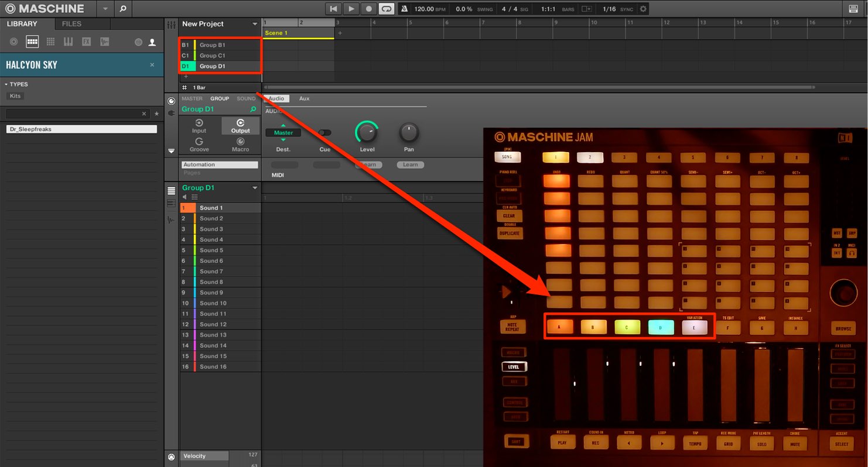The image size is (868, 467).
Task: Open the New Project dropdown arrow
Action: (255, 24)
